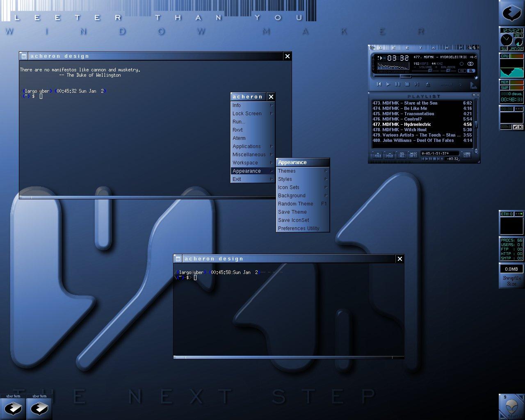525x420 pixels.
Task: Click the checkmark button in dialup dock app
Action: 516,127
